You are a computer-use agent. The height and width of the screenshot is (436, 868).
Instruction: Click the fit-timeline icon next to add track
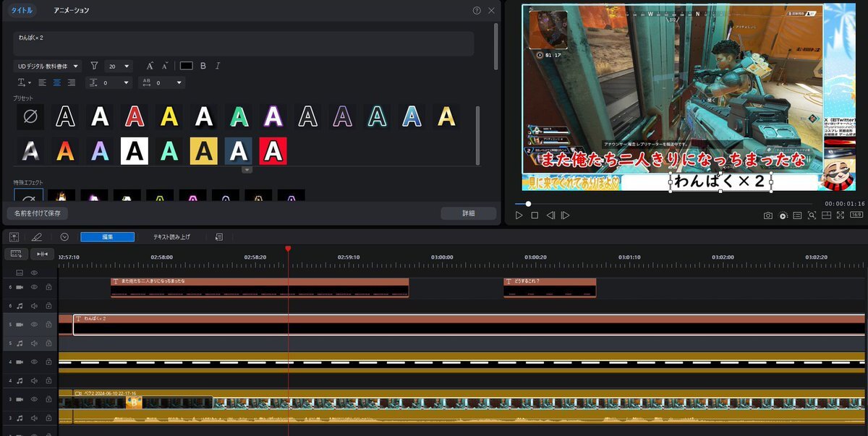[43, 254]
